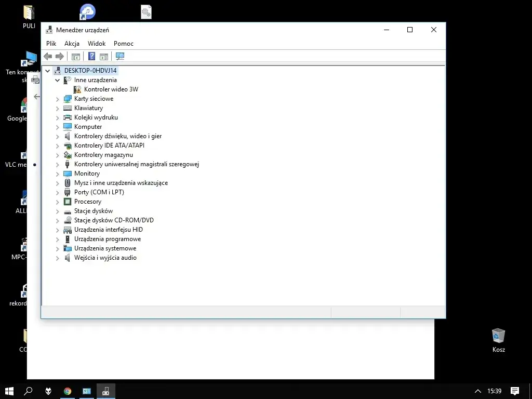The height and width of the screenshot is (399, 532).
Task: Toggle the action pane toolbar icon
Action: click(x=104, y=56)
